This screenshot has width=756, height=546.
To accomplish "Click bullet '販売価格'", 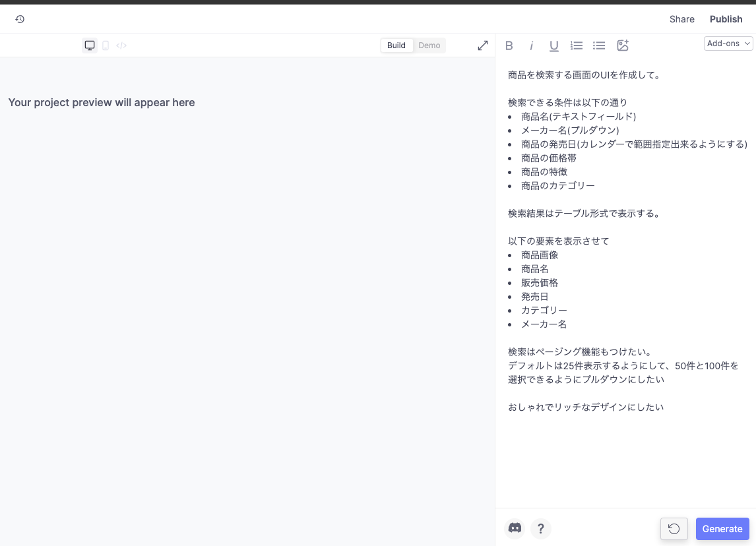I will (540, 283).
